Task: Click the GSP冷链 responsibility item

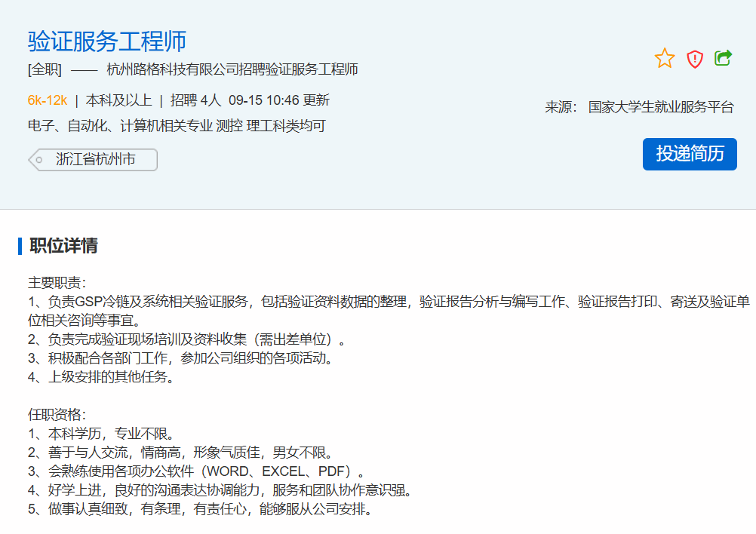Action: pos(226,302)
